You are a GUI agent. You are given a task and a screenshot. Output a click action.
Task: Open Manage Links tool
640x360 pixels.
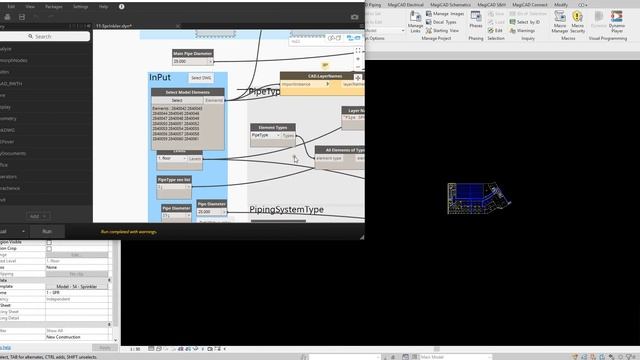pyautogui.click(x=415, y=21)
